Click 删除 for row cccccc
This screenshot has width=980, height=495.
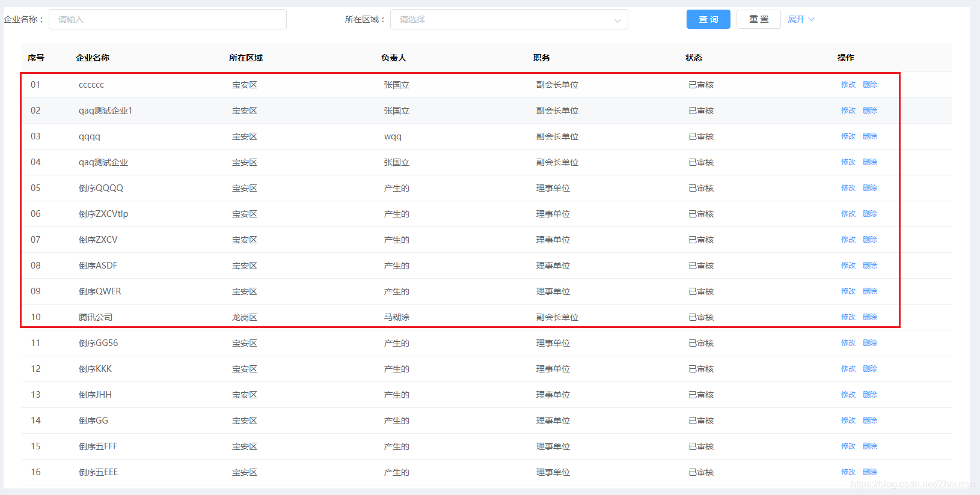[x=870, y=85]
